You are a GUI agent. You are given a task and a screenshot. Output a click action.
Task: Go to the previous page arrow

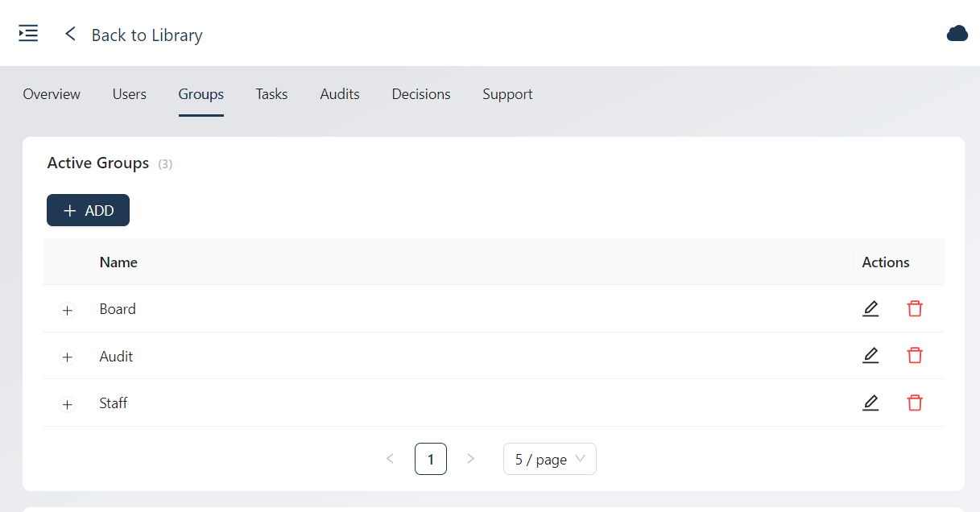[x=390, y=459]
